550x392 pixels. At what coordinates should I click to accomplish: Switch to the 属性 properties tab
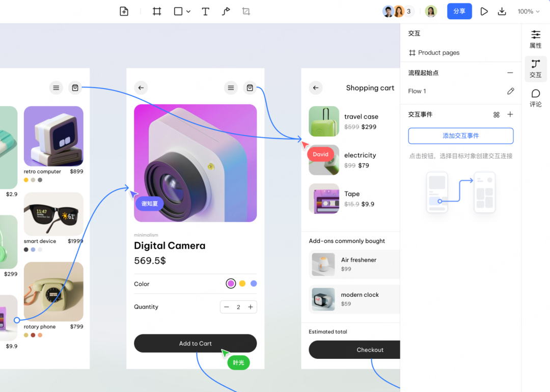[x=536, y=39]
